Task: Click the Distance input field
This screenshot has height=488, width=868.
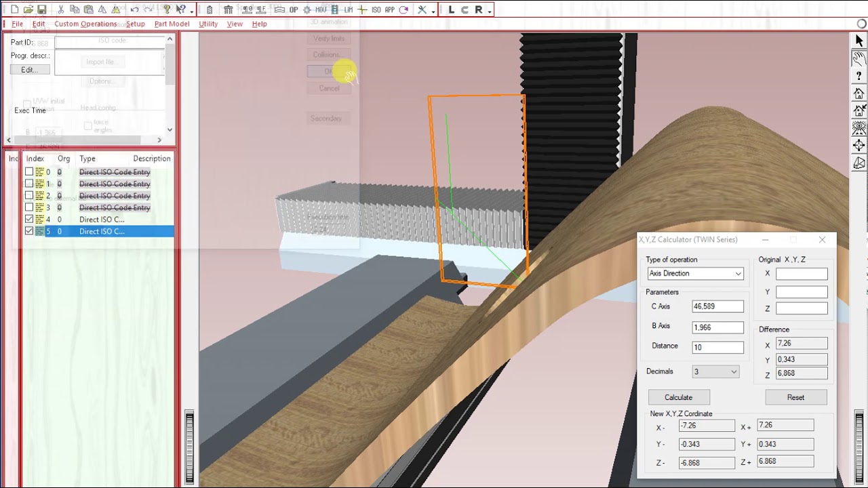Action: click(x=717, y=347)
